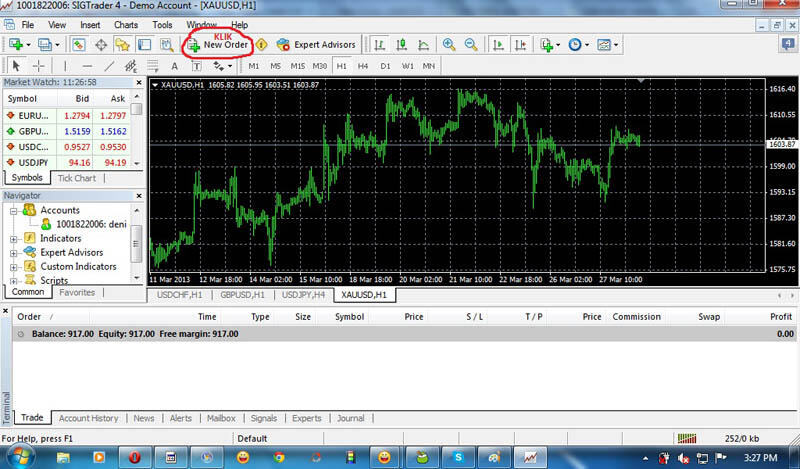Toggle the Data Window crosshair-target icon
This screenshot has height=469, width=800.
click(x=101, y=45)
